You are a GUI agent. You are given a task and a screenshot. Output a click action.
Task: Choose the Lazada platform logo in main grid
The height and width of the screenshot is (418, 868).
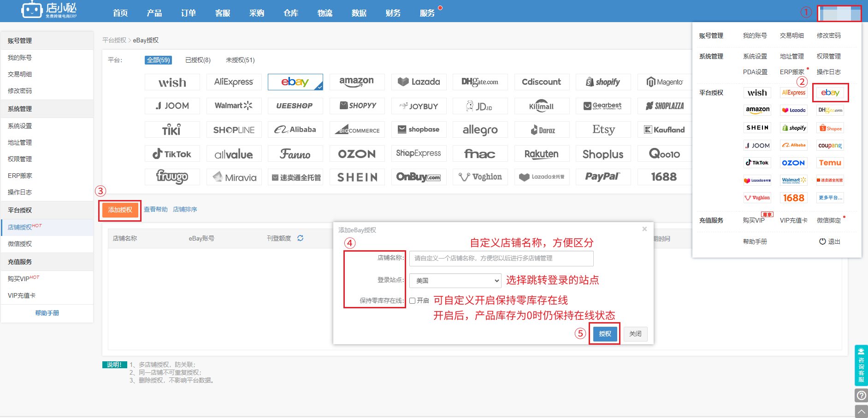tap(419, 82)
